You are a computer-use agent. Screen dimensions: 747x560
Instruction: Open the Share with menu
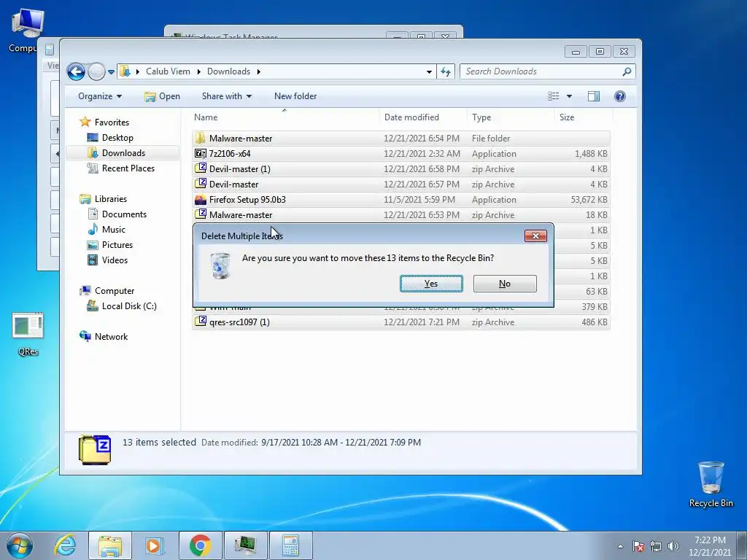pos(227,96)
